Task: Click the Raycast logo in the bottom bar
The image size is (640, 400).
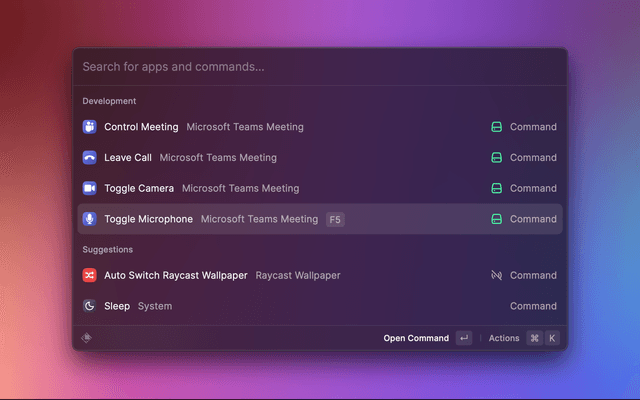Action: pyautogui.click(x=87, y=338)
